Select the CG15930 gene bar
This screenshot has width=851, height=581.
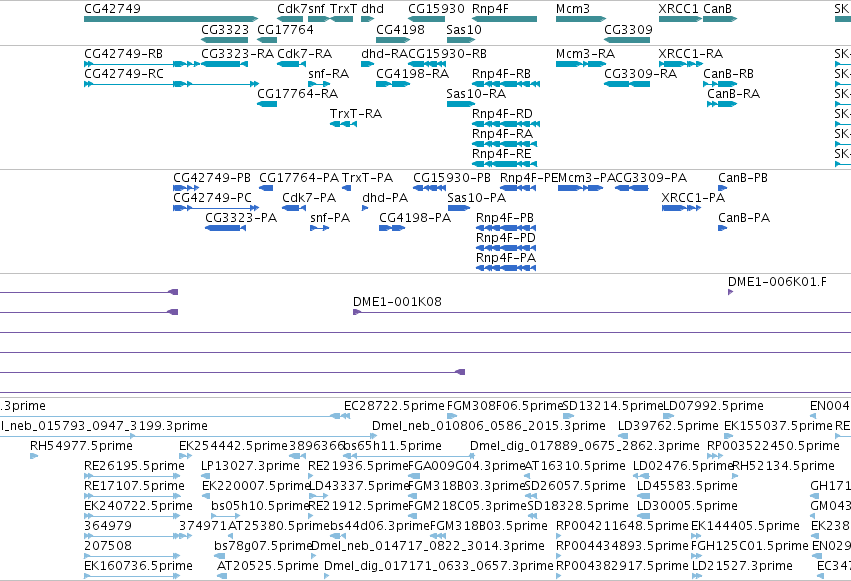click(427, 19)
